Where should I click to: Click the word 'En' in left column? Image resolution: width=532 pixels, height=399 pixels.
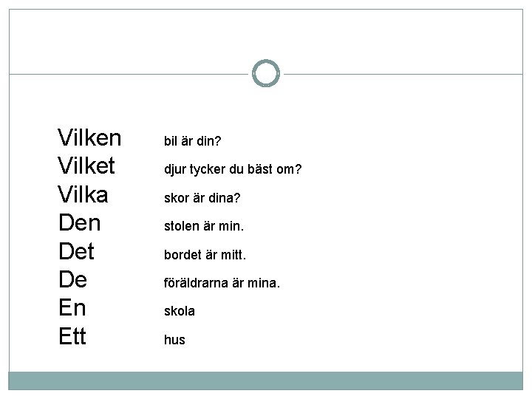(72, 309)
